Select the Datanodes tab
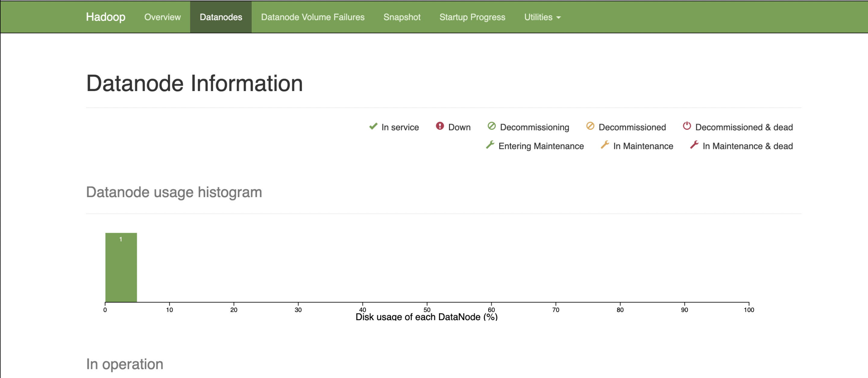 coord(221,17)
